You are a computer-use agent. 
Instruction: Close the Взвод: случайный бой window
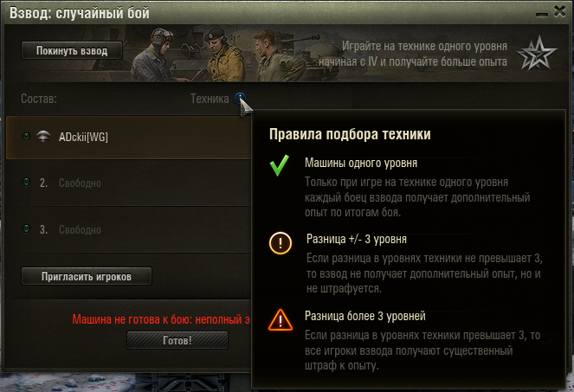(560, 11)
